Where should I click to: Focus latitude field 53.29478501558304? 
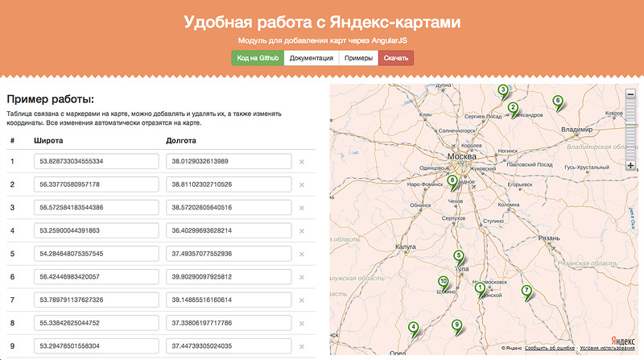96,346
